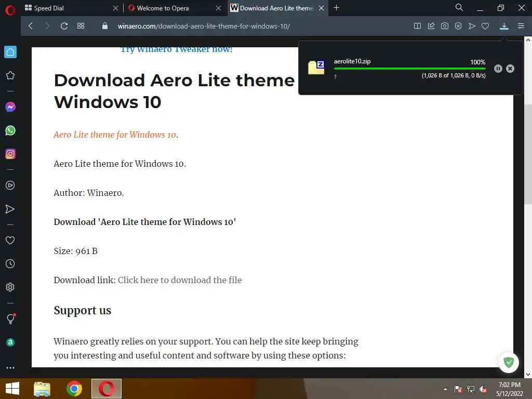
Task: Click the scrollbar up arrow
Action: (528, 40)
